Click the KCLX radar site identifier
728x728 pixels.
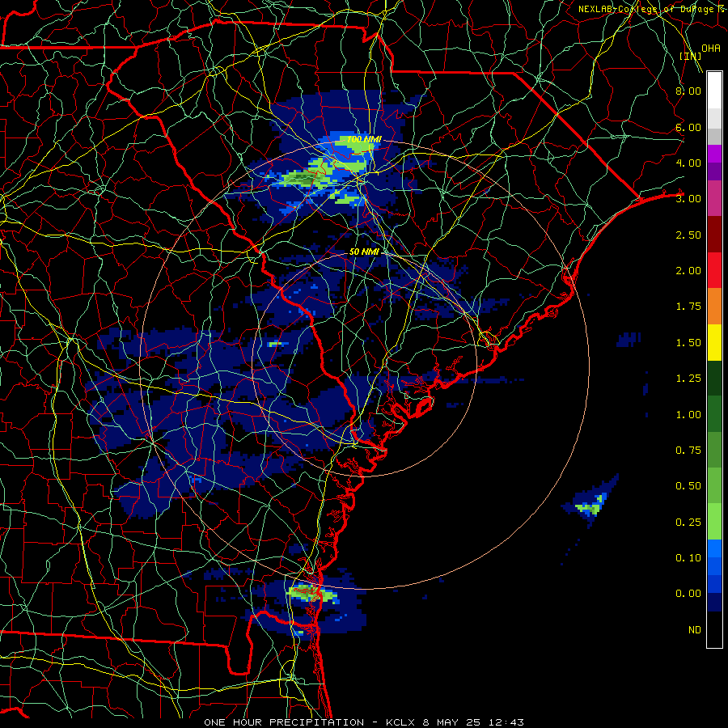point(400,722)
